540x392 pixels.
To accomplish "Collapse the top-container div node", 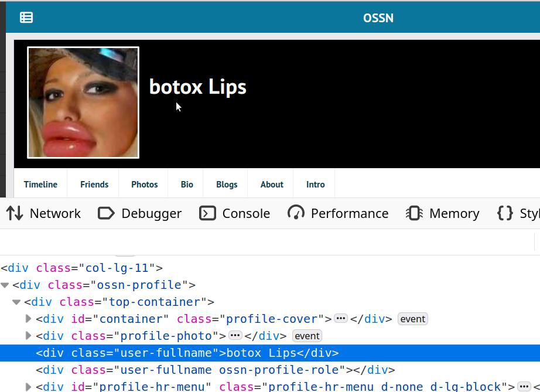I will click(x=16, y=302).
